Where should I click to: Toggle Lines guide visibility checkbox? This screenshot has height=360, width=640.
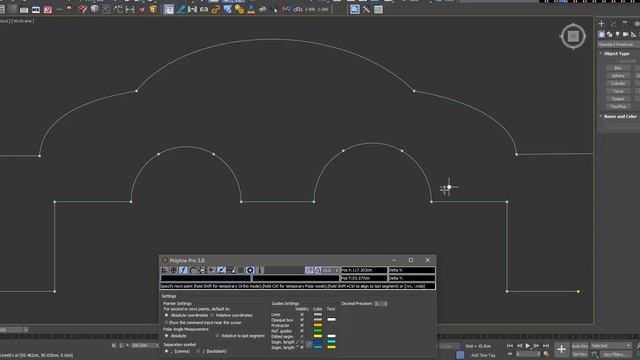coord(302,315)
